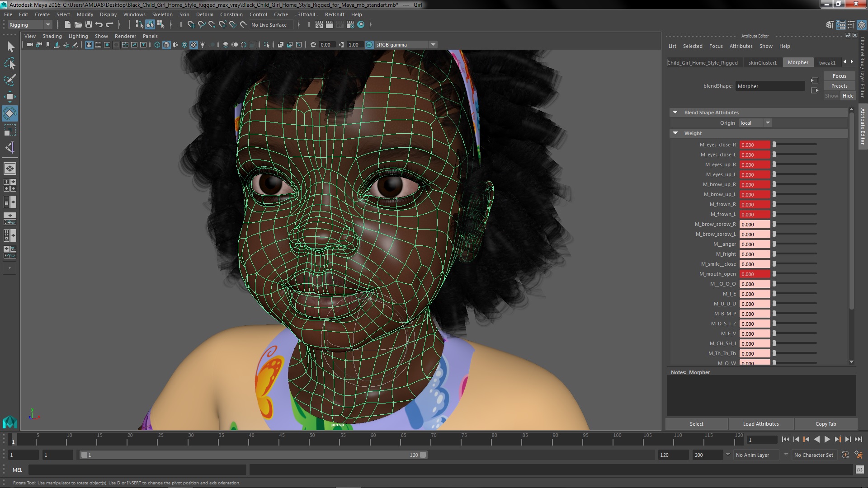Screen dimensions: 868x488
Task: Choose the Paint Selection tool
Action: 10,80
